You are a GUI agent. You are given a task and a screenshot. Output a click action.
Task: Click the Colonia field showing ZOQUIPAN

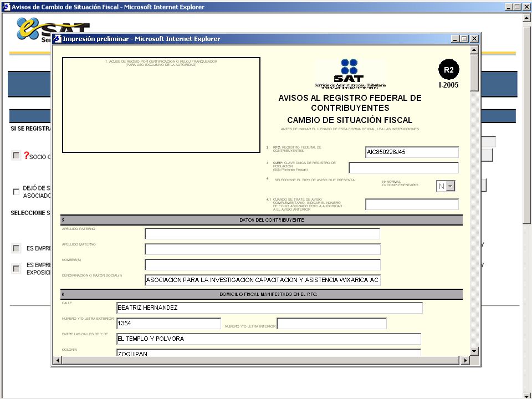pos(269,352)
